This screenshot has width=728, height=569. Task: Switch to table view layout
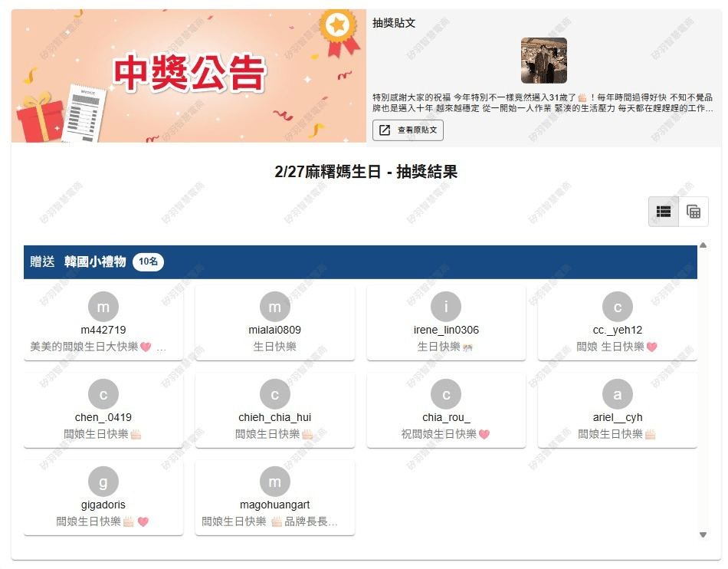coord(694,212)
